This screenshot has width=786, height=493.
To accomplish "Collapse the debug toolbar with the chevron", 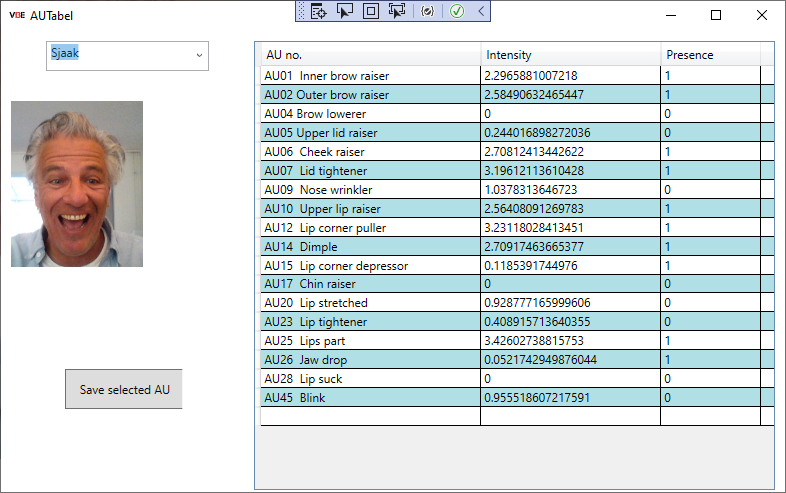I will pyautogui.click(x=481, y=11).
